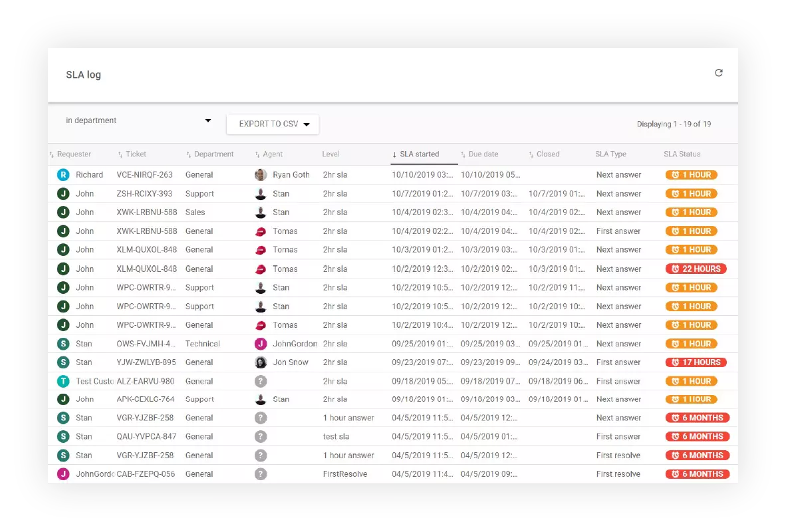786x532 pixels.
Task: Open ticket YJW-ZWLYB-895
Action: click(146, 362)
